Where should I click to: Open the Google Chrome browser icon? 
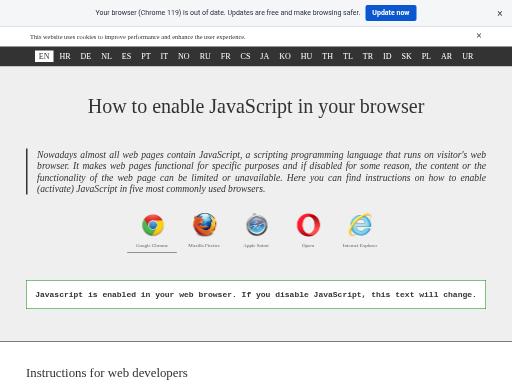point(153,225)
